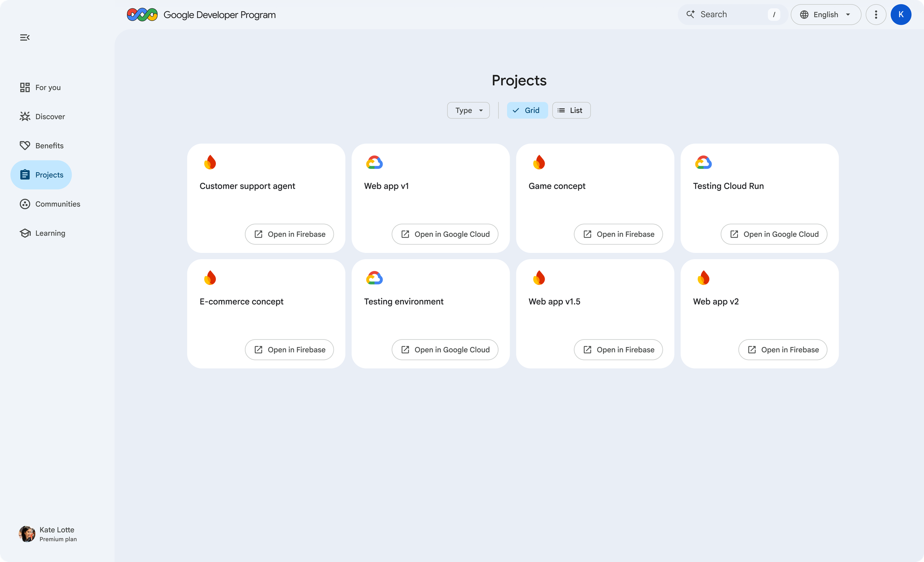The image size is (924, 562).
Task: Collapse the navigation sidebar
Action: coord(24,37)
